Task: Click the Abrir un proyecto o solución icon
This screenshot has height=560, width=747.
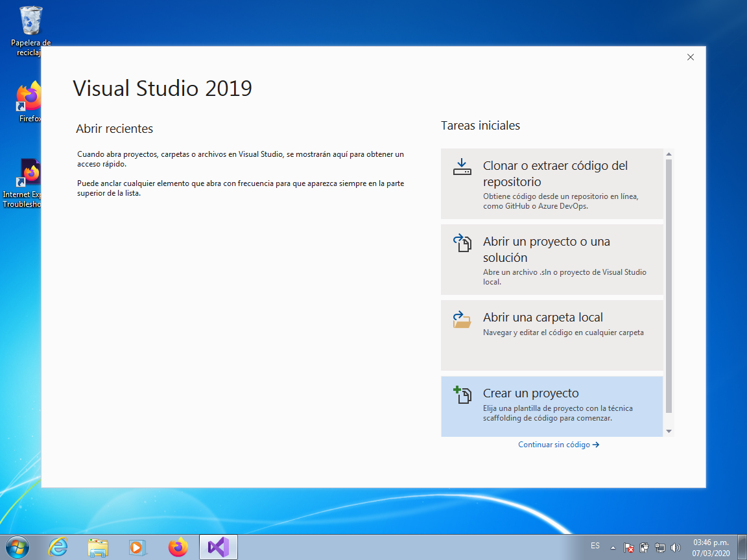Action: (462, 244)
